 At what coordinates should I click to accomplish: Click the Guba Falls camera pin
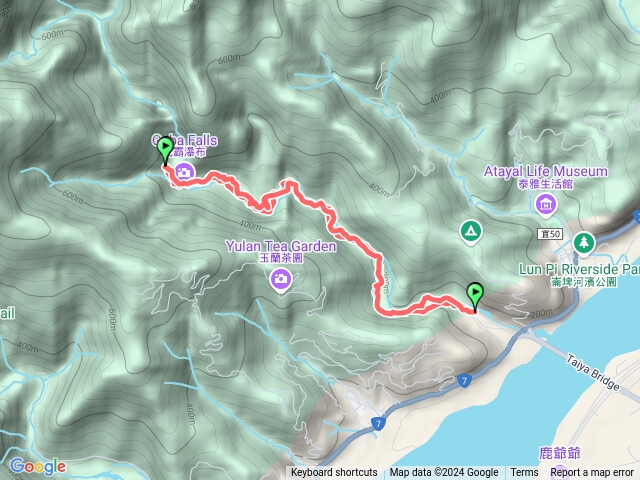184,172
